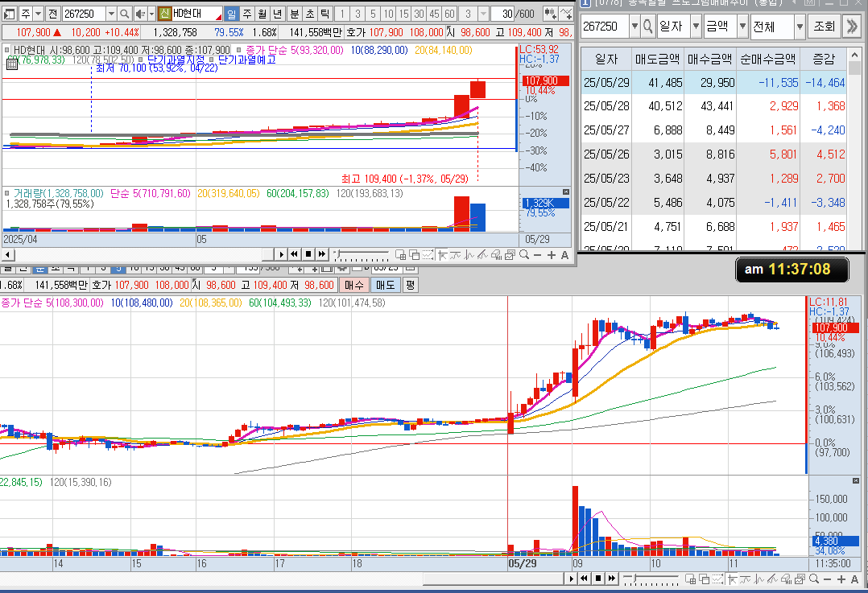The width and height of the screenshot is (868, 593).
Task: Click the first window-layout icon in the top chart's bottom toolbar
Action: [400, 254]
